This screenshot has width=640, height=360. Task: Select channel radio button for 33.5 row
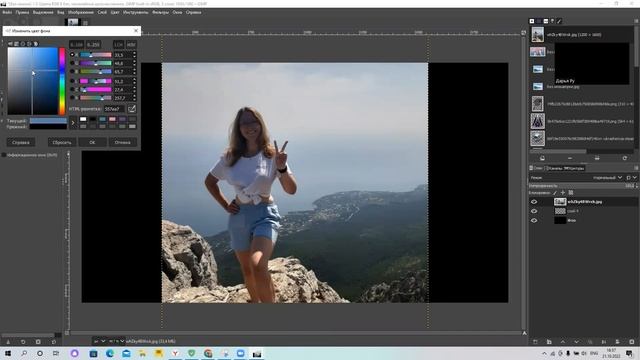point(72,55)
